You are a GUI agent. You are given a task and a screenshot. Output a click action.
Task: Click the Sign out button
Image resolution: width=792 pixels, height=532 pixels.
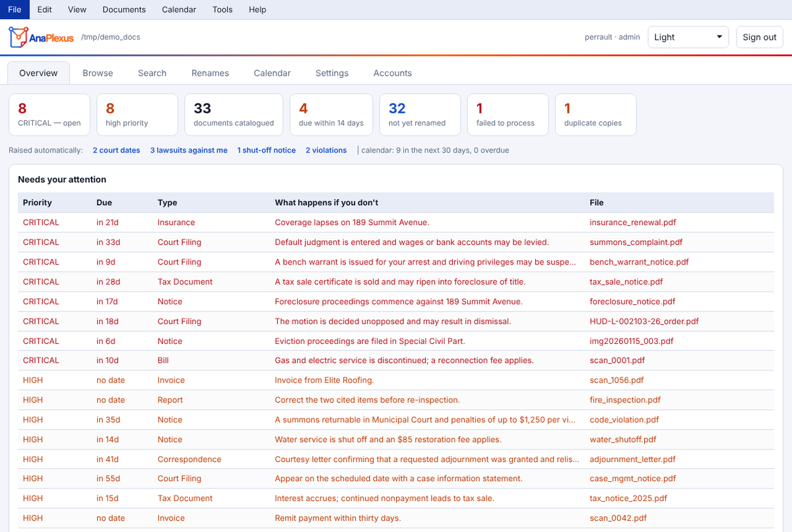pyautogui.click(x=760, y=37)
